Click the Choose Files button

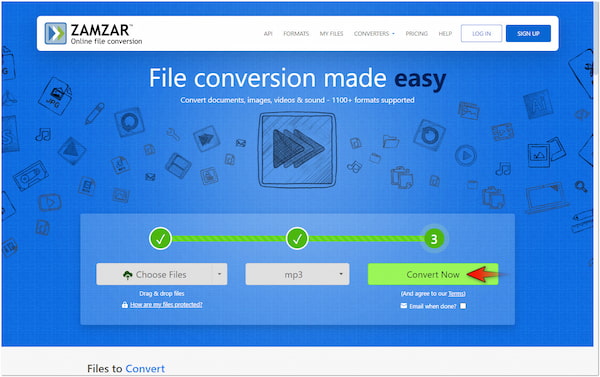(x=154, y=274)
